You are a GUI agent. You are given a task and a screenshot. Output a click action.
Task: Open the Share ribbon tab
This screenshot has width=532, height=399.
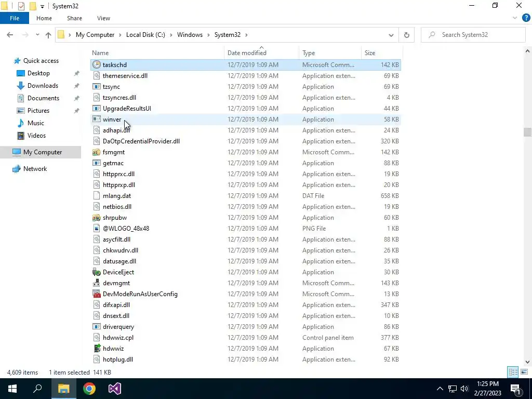pyautogui.click(x=74, y=18)
